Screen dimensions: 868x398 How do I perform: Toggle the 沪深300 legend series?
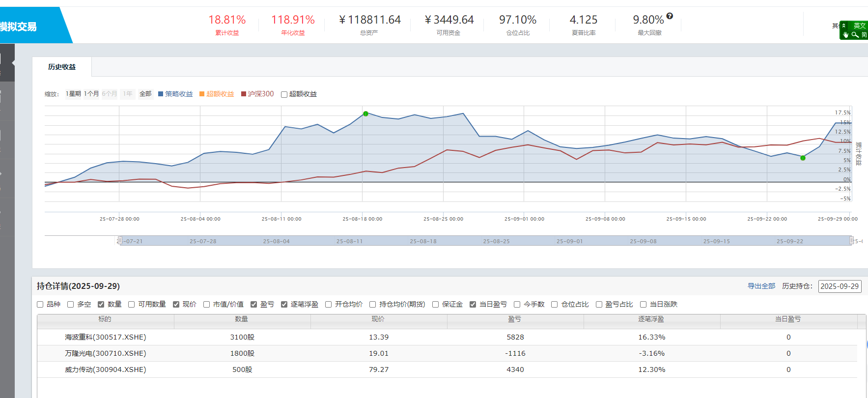click(257, 94)
